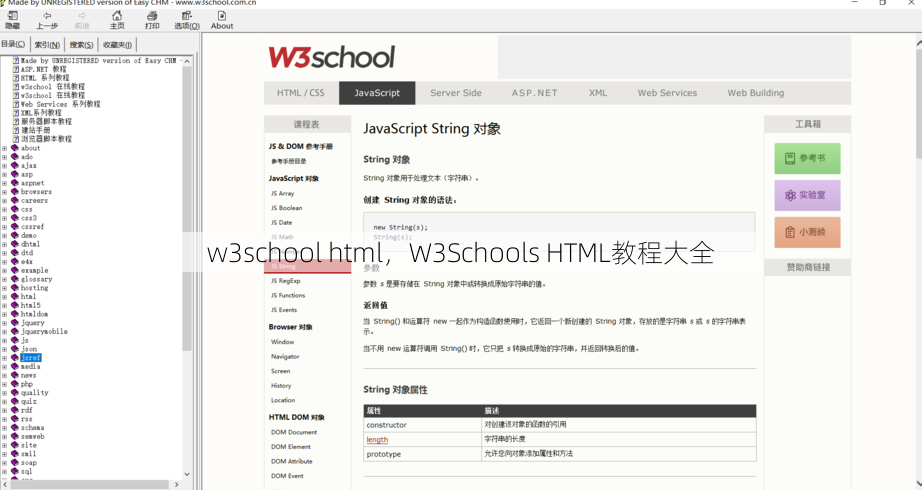Switch to the 搜索(S) search tab
This screenshot has width=922, height=490.
(x=81, y=45)
